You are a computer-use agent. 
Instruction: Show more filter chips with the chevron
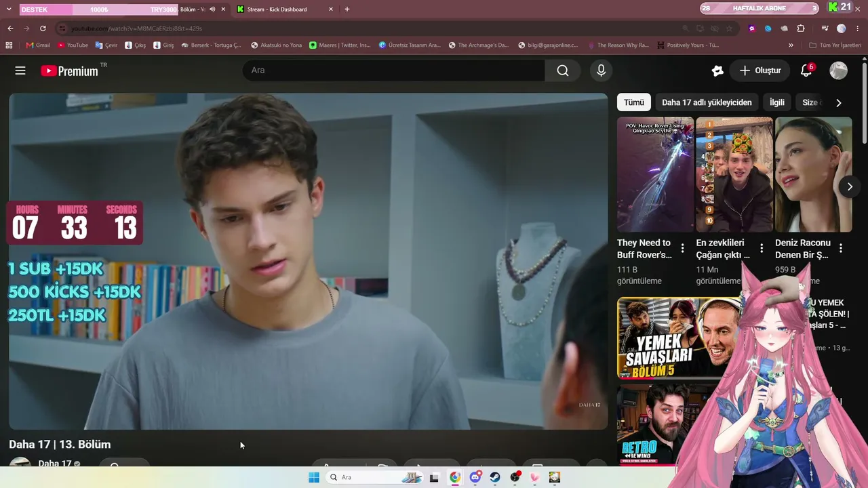839,103
